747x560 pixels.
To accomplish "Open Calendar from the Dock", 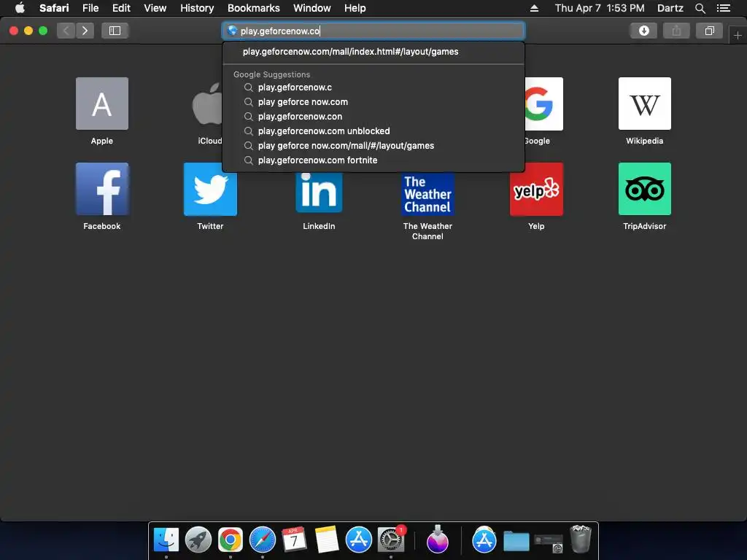I will tap(295, 540).
